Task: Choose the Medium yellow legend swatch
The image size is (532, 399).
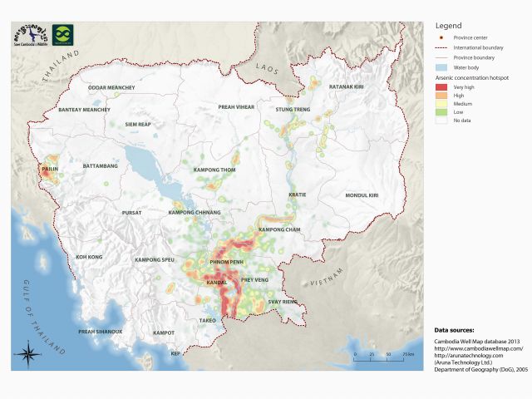Action: [441, 104]
